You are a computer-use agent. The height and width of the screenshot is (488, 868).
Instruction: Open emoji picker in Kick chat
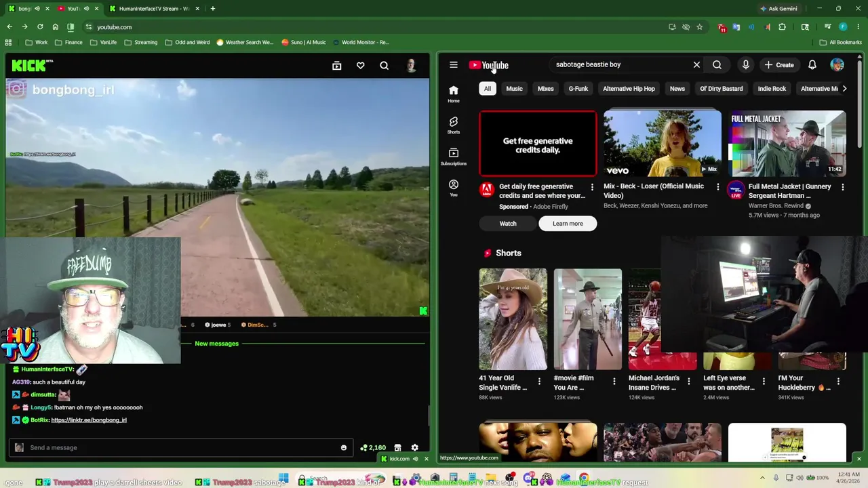344,447
